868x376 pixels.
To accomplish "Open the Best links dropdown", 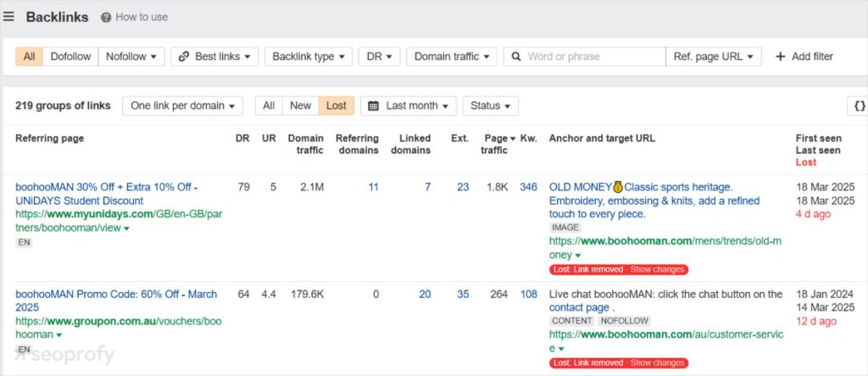I will (214, 57).
